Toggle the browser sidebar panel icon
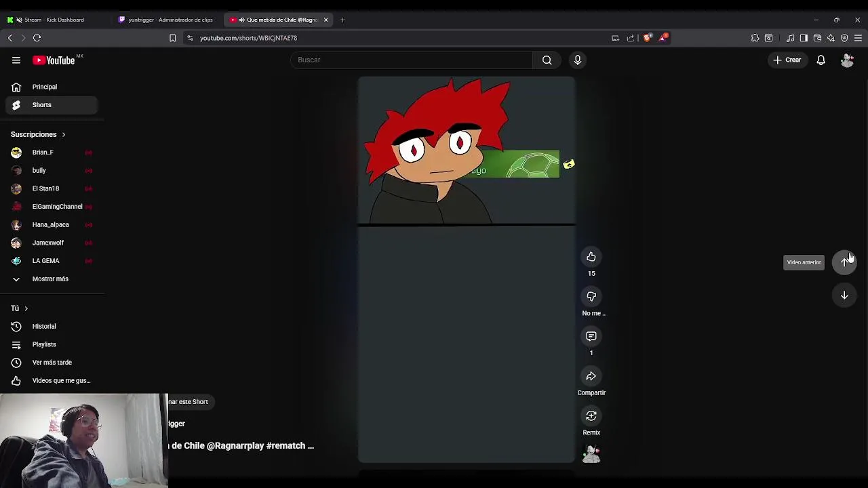This screenshot has width=868, height=488. tap(804, 38)
